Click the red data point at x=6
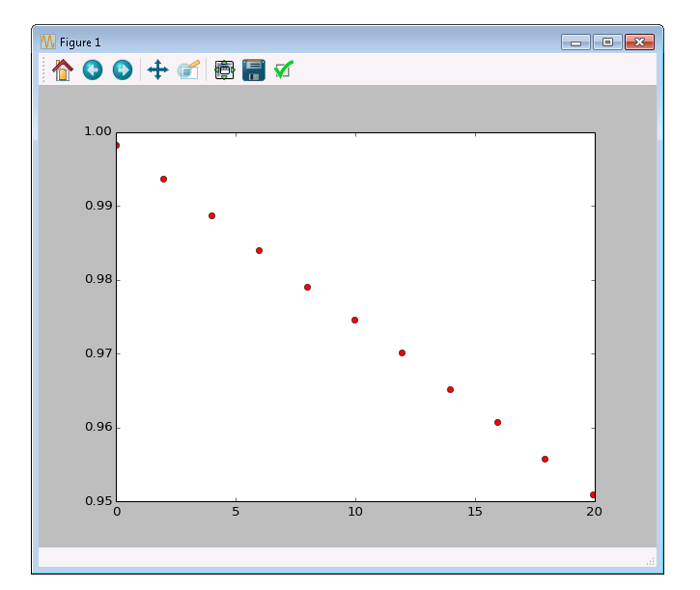 point(259,250)
